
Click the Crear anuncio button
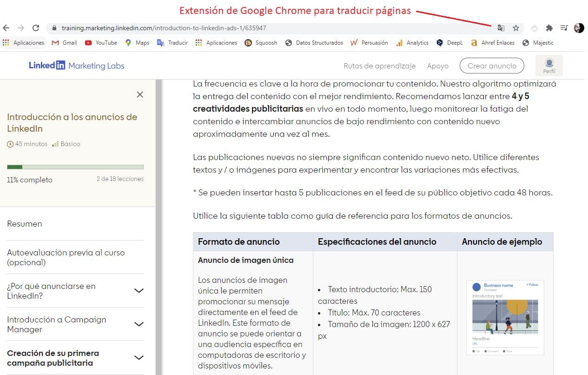tap(492, 66)
